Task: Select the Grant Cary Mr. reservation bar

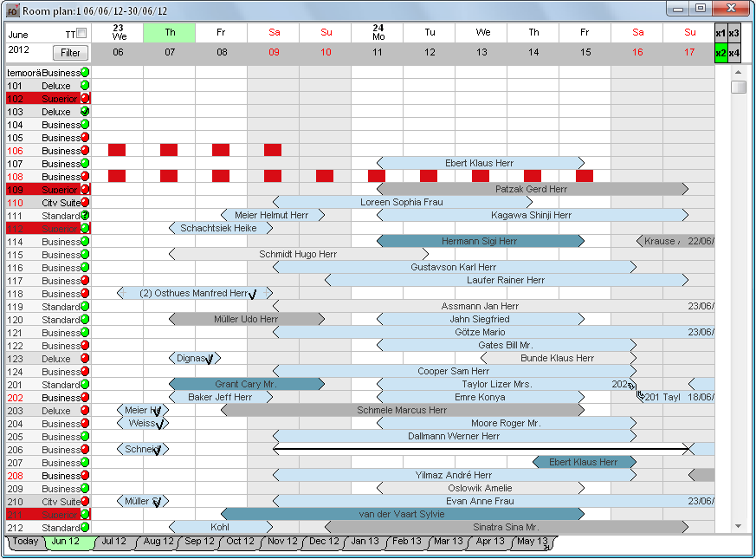Action: pos(246,384)
